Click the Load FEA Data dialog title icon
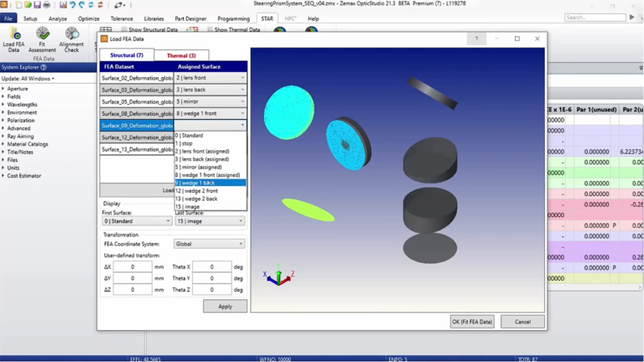 click(104, 39)
